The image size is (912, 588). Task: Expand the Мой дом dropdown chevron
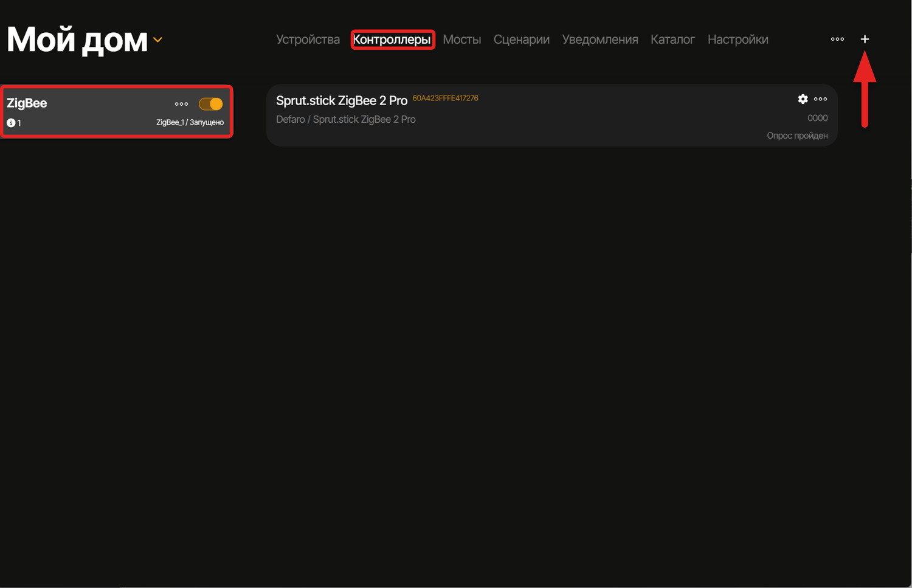(157, 40)
